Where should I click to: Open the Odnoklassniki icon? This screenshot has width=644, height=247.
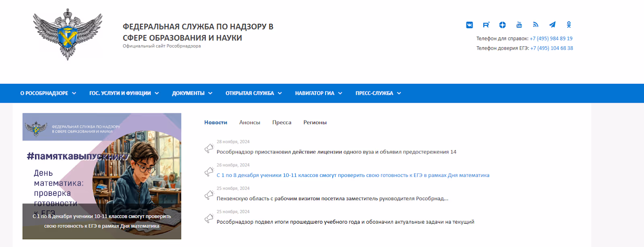[569, 25]
